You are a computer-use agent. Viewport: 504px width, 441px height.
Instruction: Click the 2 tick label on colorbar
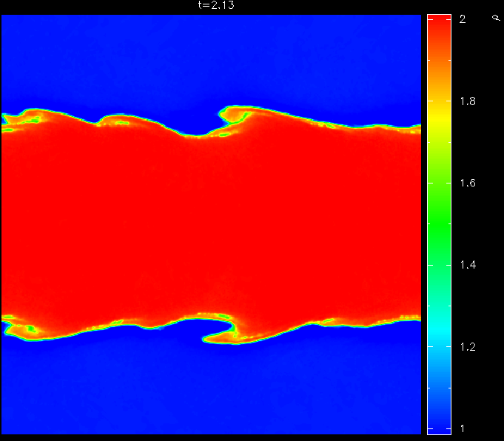point(462,19)
